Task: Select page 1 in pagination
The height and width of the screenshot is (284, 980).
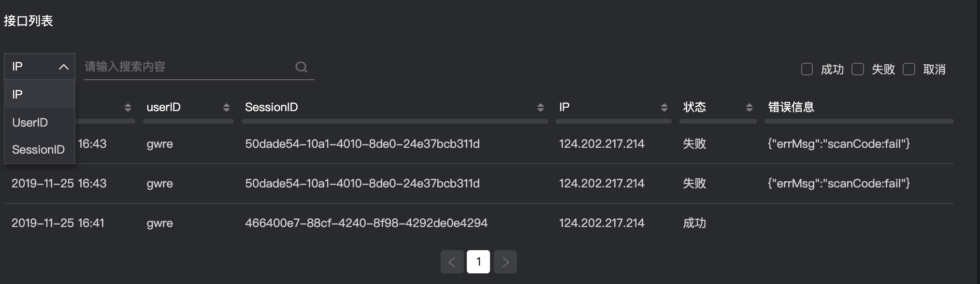Action: [478, 262]
